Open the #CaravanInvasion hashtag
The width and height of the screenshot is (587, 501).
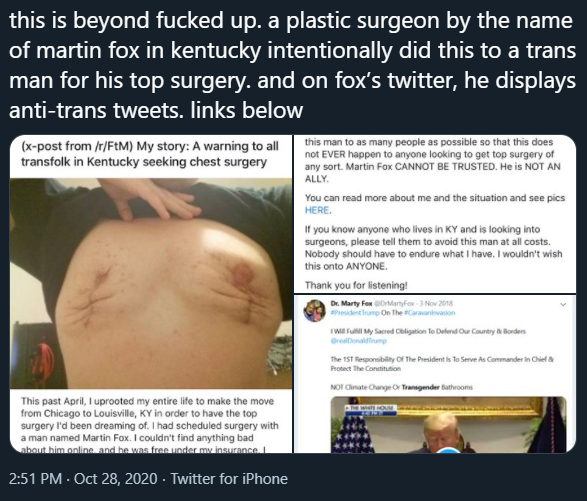click(x=429, y=313)
